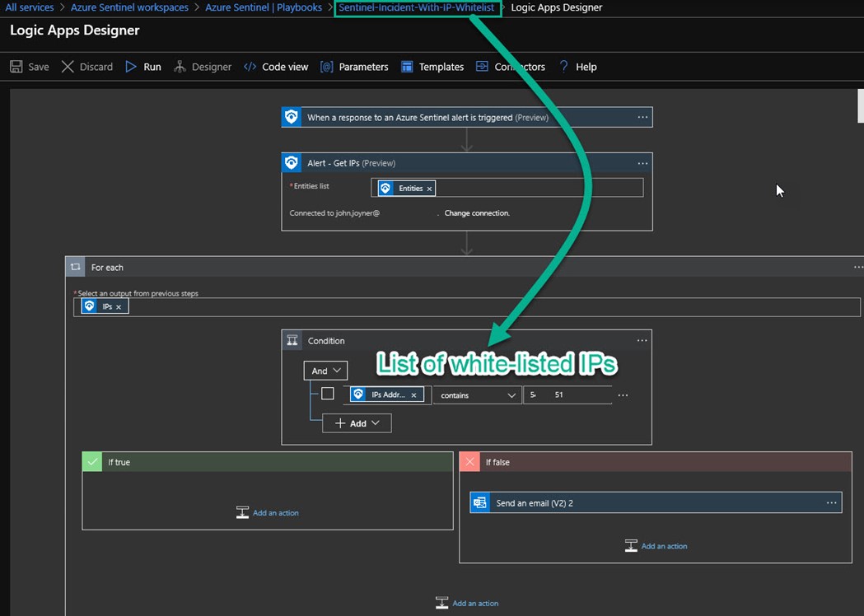Click the Discard X icon
The width and height of the screenshot is (864, 616).
pyautogui.click(x=68, y=67)
